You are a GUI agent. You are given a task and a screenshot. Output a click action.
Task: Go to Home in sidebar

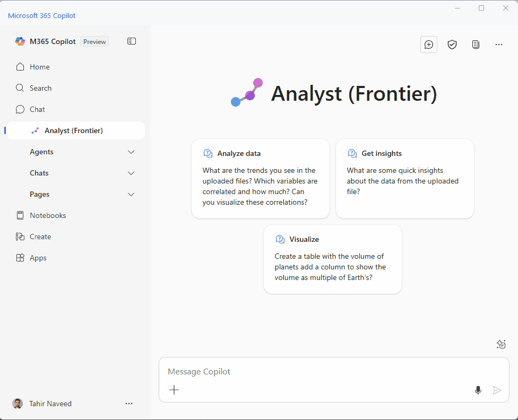point(76,67)
